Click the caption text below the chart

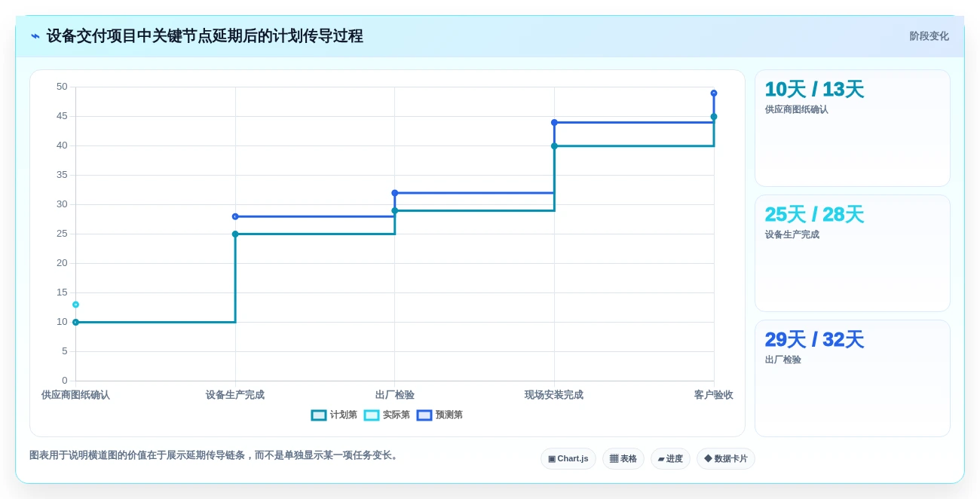pyautogui.click(x=215, y=455)
